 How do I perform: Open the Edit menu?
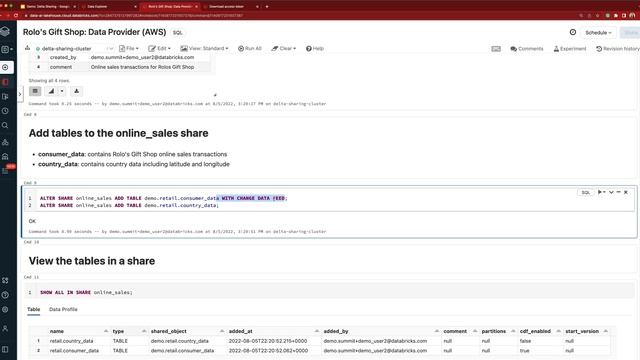(160, 49)
